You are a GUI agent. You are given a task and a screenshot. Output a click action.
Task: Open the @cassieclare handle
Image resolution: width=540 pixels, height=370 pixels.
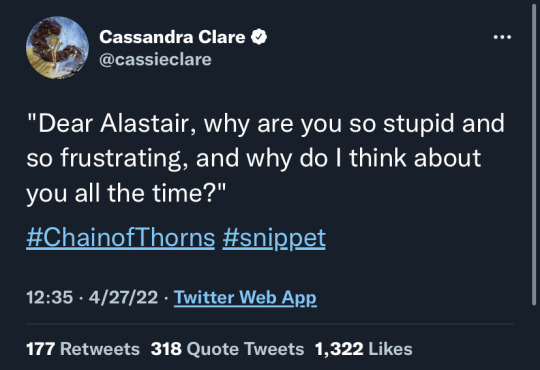(x=155, y=60)
